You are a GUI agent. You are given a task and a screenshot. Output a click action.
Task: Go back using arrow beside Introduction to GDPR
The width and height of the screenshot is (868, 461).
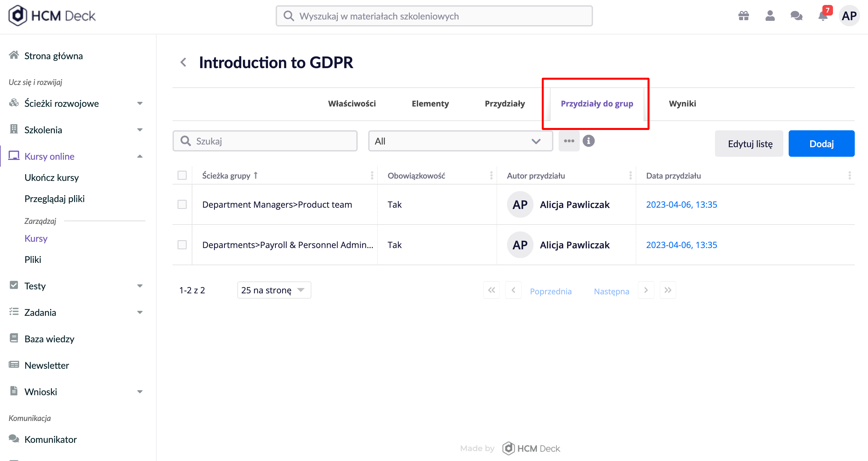[183, 63]
